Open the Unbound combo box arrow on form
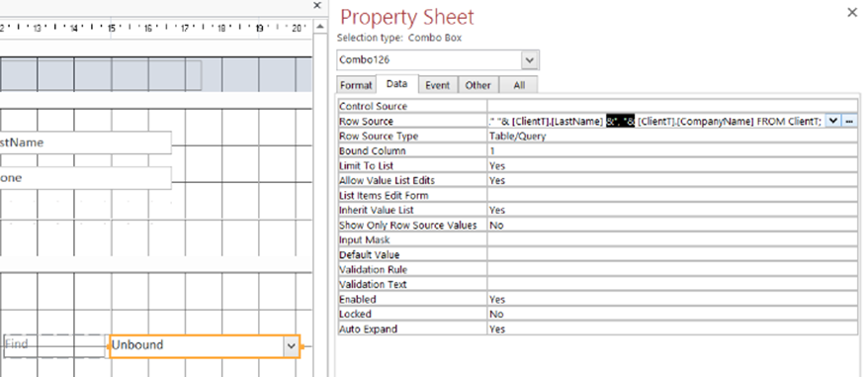The height and width of the screenshot is (377, 868). coord(292,346)
